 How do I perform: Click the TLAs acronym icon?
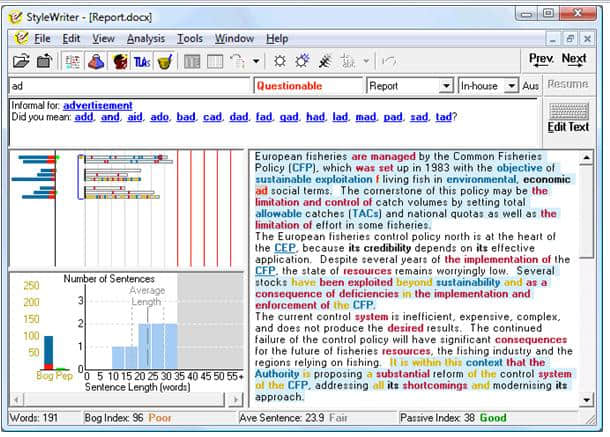[x=142, y=61]
